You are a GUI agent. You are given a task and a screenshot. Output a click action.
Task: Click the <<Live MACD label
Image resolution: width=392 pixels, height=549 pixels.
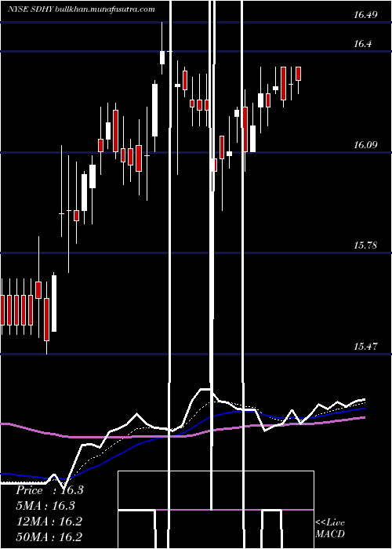point(330,528)
